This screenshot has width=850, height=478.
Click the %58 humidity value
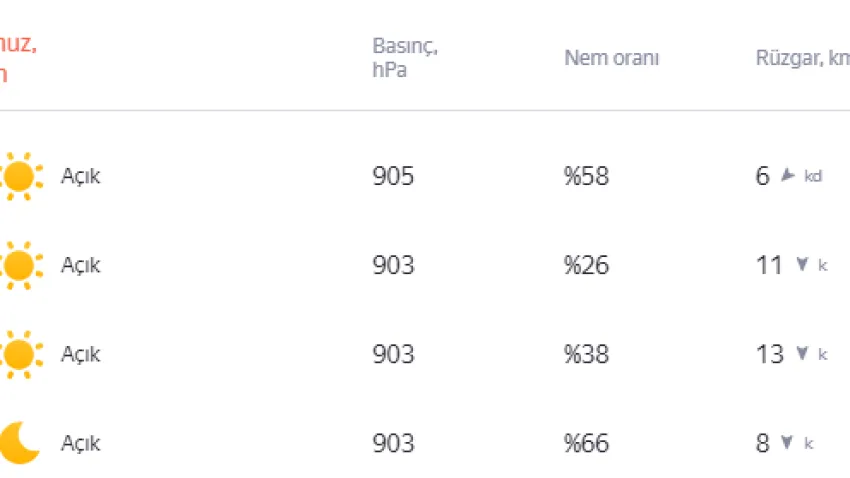tap(586, 177)
